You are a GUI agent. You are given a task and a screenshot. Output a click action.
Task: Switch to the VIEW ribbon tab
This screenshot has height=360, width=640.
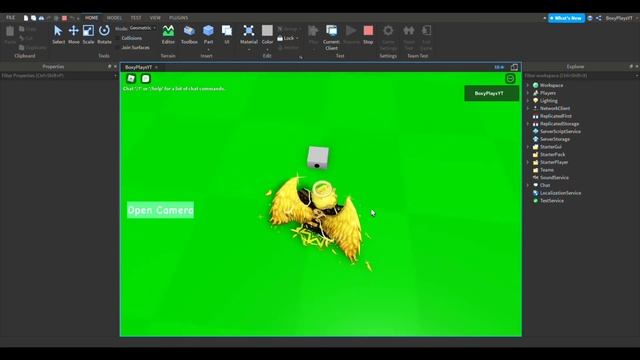click(155, 18)
